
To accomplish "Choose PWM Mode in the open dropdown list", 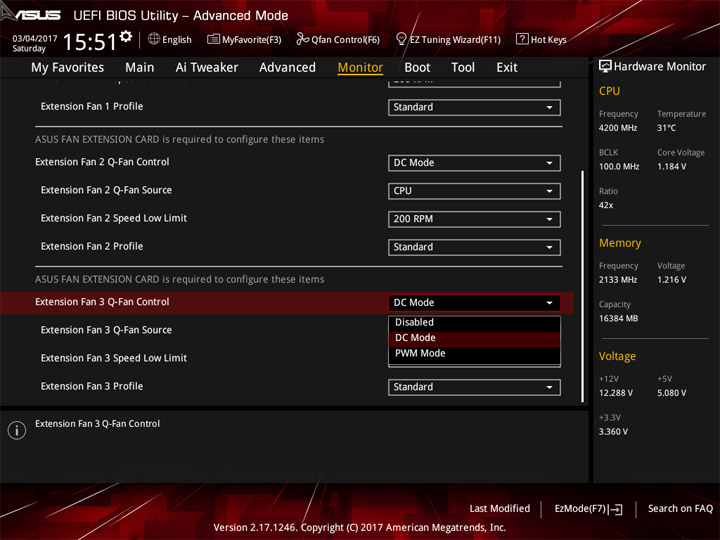I will coord(474,354).
